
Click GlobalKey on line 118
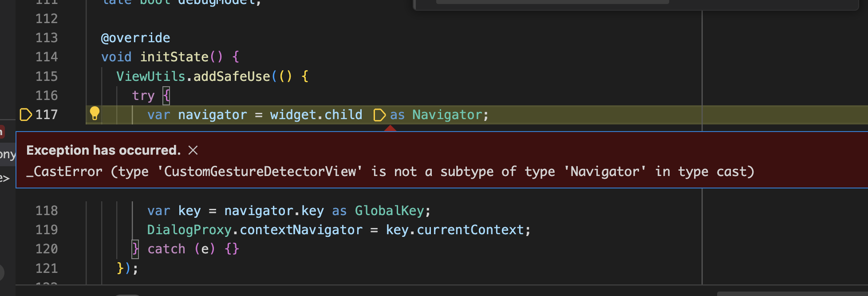point(389,210)
